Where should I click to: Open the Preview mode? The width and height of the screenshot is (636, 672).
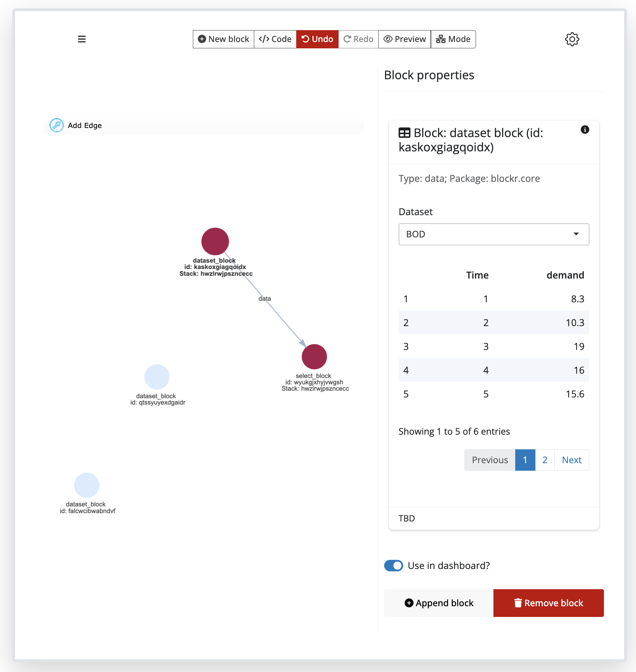tap(404, 39)
